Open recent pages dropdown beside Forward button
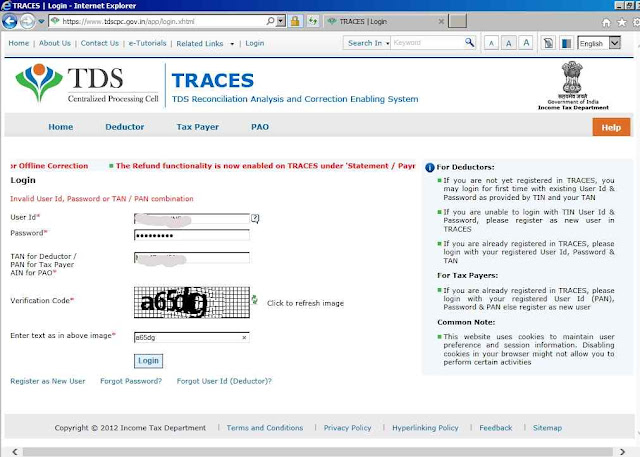This screenshot has height=457, width=640. coord(41,22)
